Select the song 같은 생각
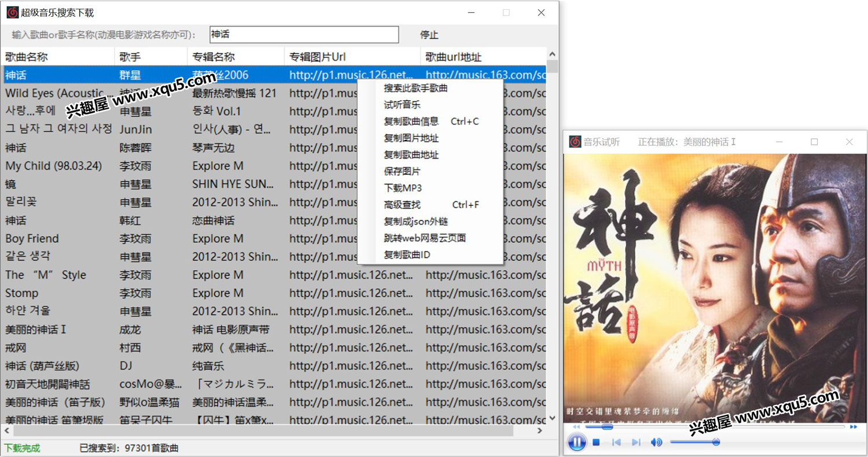 coord(28,256)
